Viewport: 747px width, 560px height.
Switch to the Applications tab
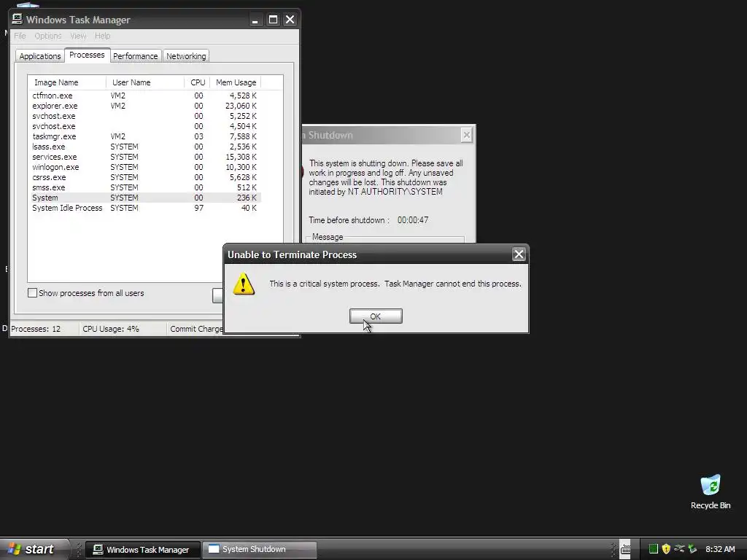40,56
